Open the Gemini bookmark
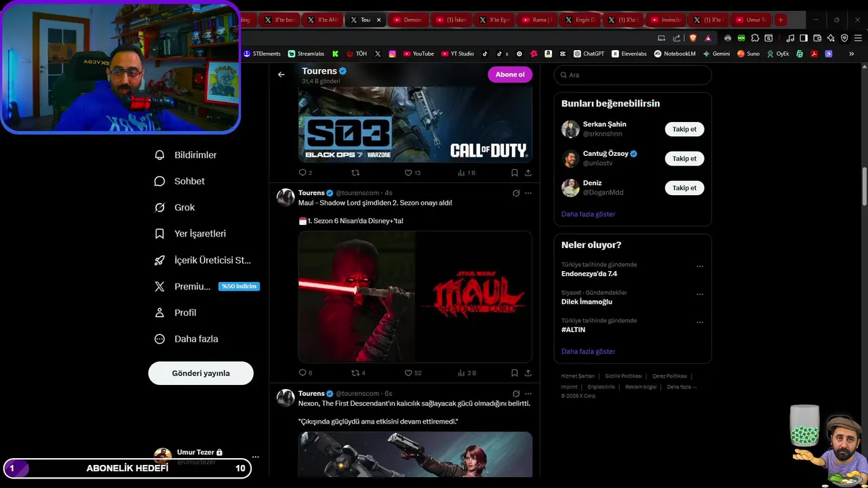868x488 pixels. [x=716, y=54]
